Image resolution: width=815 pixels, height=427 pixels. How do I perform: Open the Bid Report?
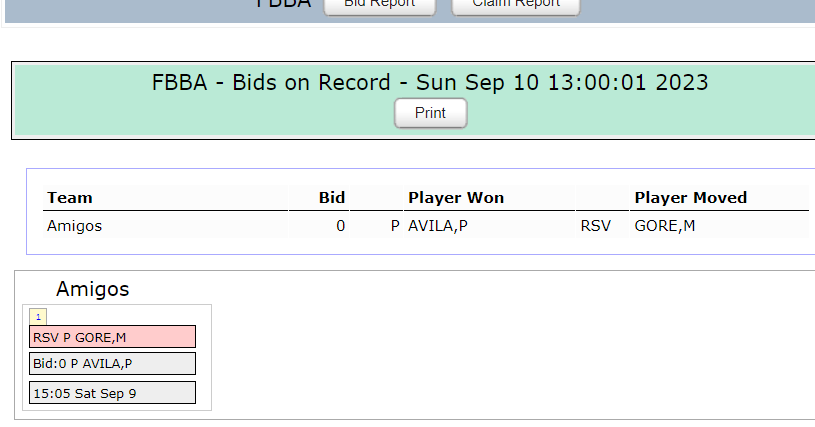pos(379,5)
